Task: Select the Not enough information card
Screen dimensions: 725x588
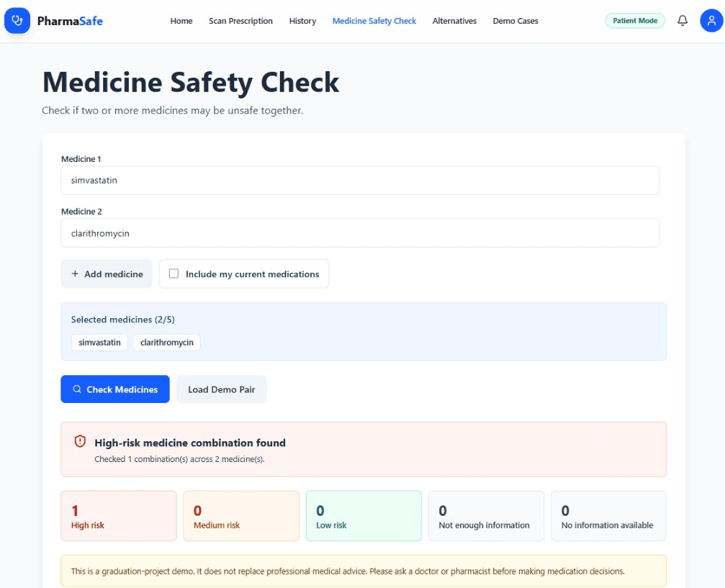Action: point(487,516)
